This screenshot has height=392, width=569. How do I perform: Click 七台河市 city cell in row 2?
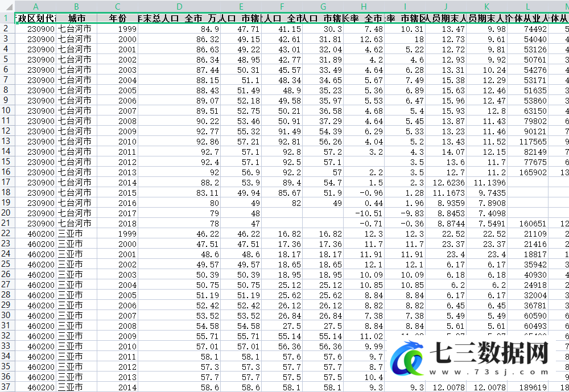(77, 28)
